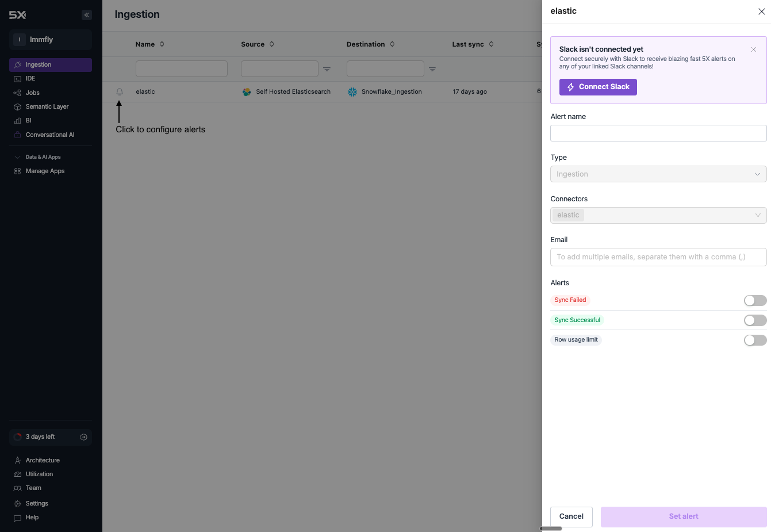The width and height of the screenshot is (771, 532).
Task: Click the Team people icon
Action: (x=17, y=488)
